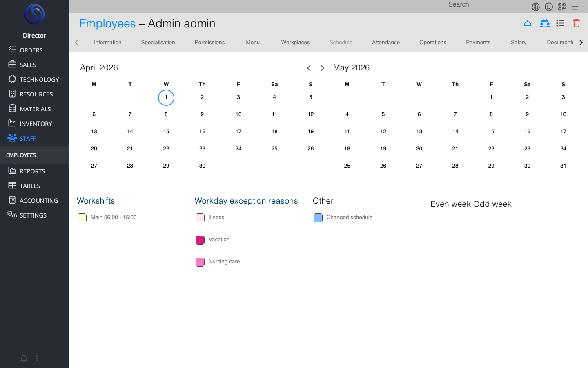Click the smiley face icon
Image resolution: width=588 pixels, height=368 pixels.
tap(549, 7)
